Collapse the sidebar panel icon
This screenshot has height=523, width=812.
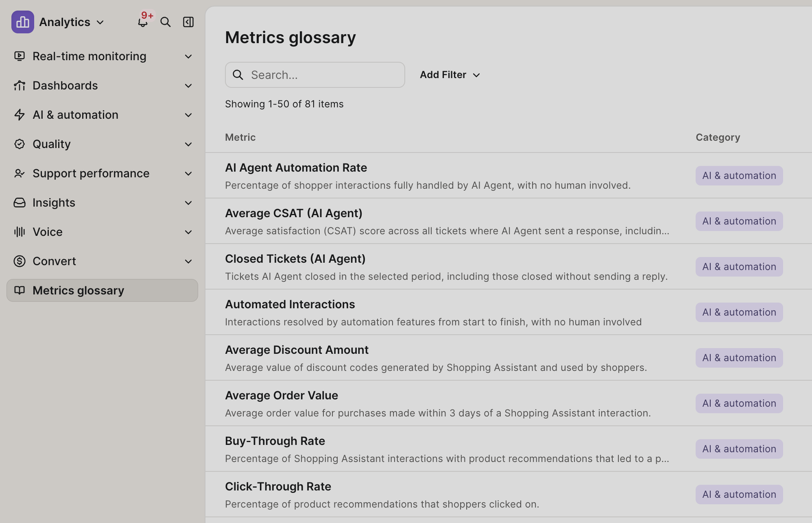coord(188,22)
